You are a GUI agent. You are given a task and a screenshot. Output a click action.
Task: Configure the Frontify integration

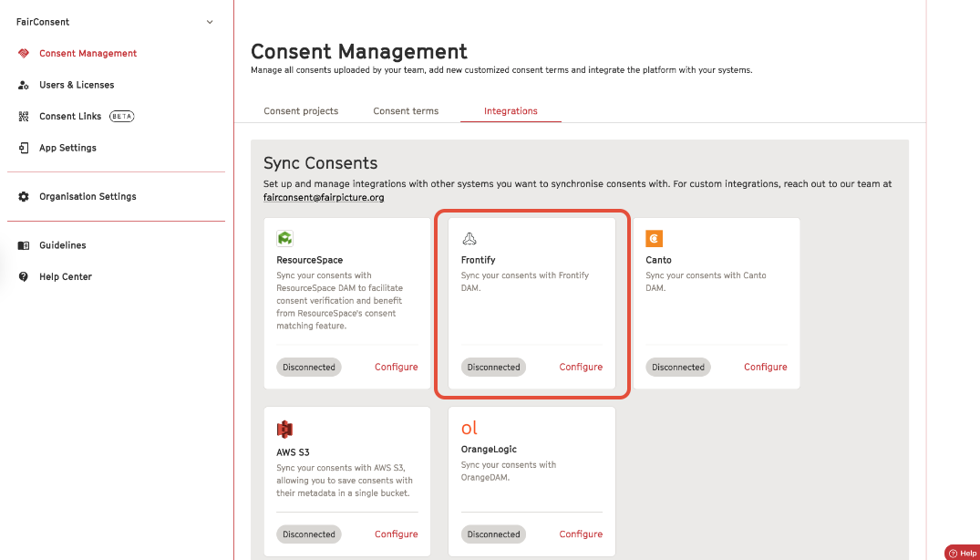[581, 367]
